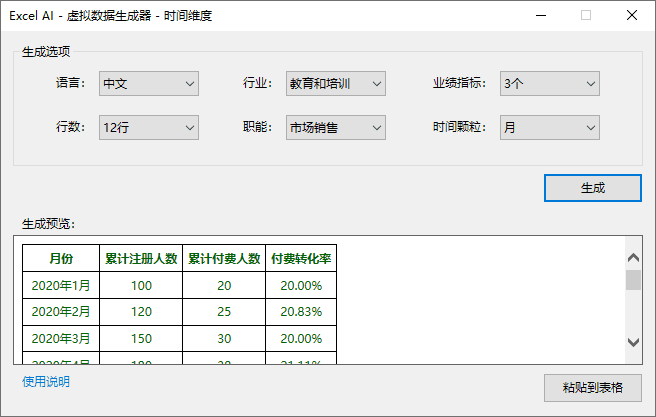This screenshot has width=656, height=417.
Task: Select the 付费转化率 column header
Action: click(301, 258)
